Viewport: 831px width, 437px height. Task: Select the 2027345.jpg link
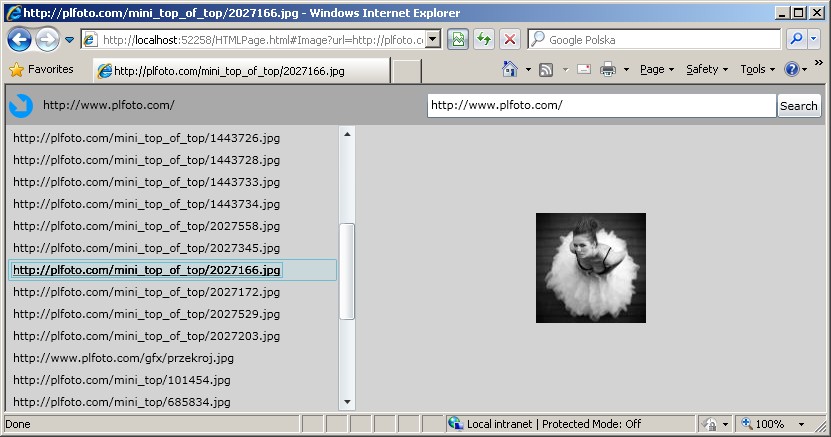(x=146, y=248)
